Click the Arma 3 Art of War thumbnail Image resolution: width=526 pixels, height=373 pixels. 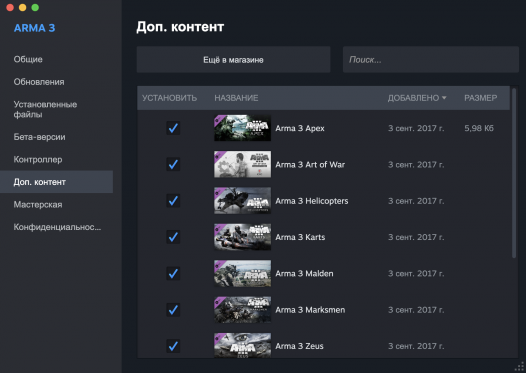242,164
